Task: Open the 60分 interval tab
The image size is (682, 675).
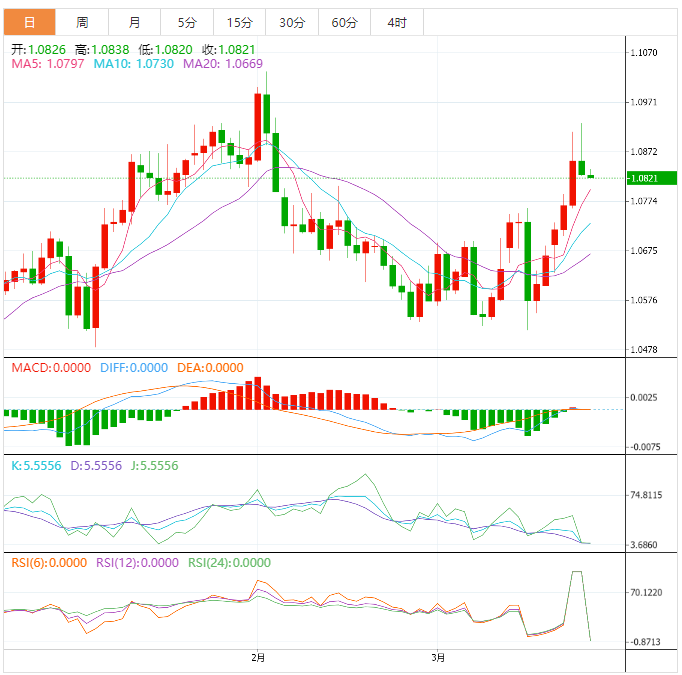Action: pyautogui.click(x=344, y=22)
